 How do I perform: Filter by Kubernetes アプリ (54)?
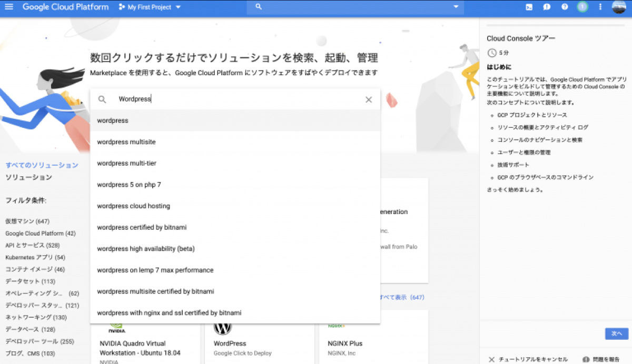coord(35,257)
